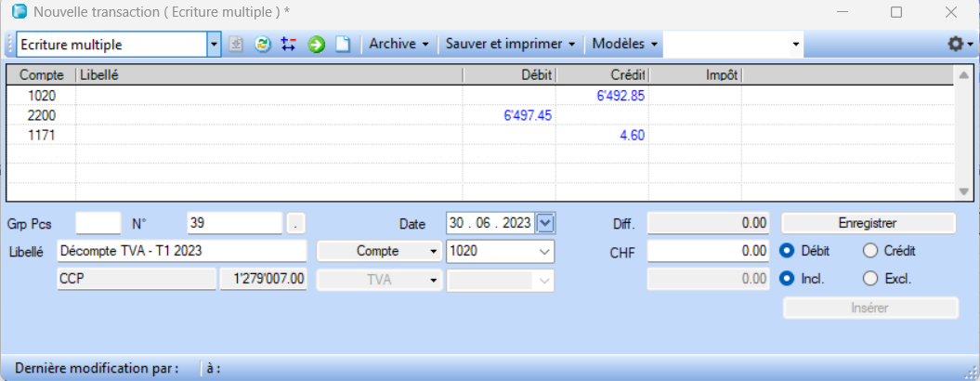
Task: Choose the Débit radio button
Action: (x=788, y=251)
